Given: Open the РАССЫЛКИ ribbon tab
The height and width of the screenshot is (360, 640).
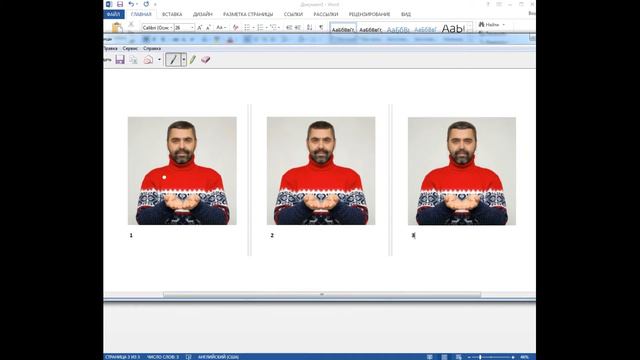Looking at the screenshot, I should coord(326,14).
